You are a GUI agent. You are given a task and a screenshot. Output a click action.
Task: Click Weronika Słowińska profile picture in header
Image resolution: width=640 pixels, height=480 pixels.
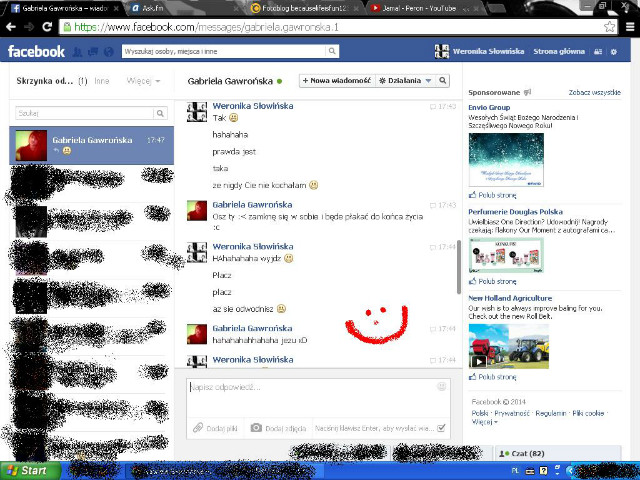(442, 51)
